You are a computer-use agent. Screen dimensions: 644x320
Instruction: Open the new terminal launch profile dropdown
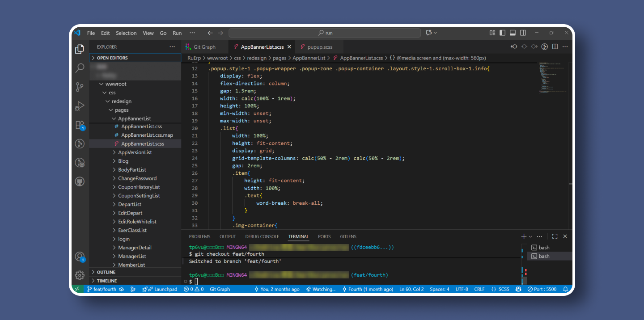click(x=530, y=236)
